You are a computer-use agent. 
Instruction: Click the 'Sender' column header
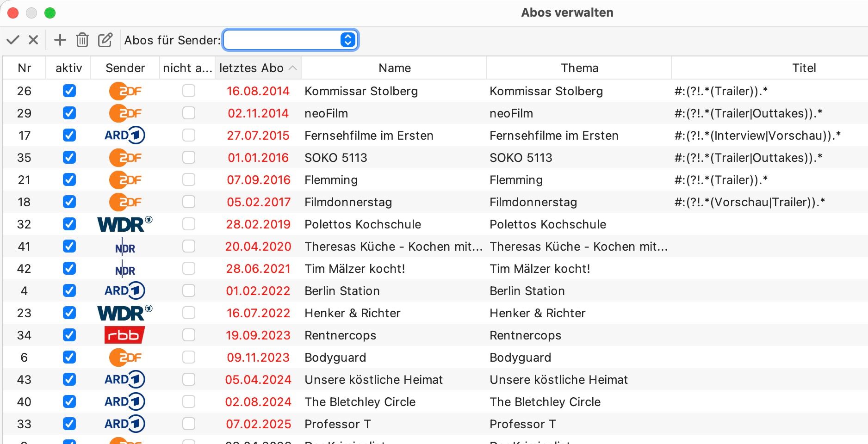tap(125, 68)
